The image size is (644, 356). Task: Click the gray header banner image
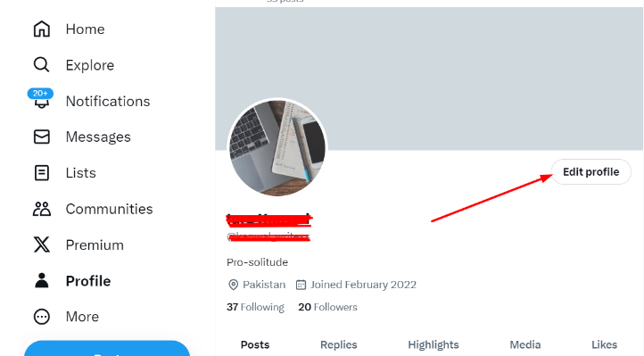click(x=429, y=78)
